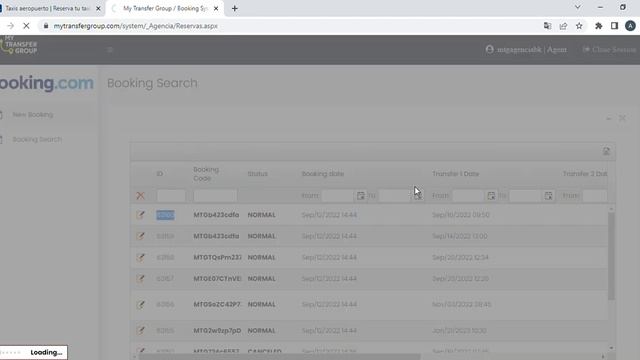
Task: Click the browser forward arrow
Action: (10, 26)
